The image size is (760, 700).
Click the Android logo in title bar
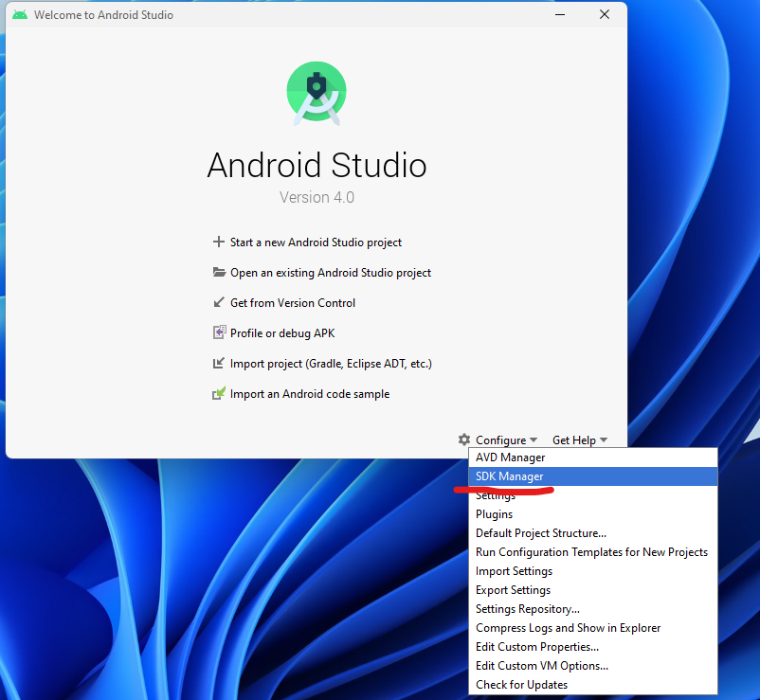[20, 15]
